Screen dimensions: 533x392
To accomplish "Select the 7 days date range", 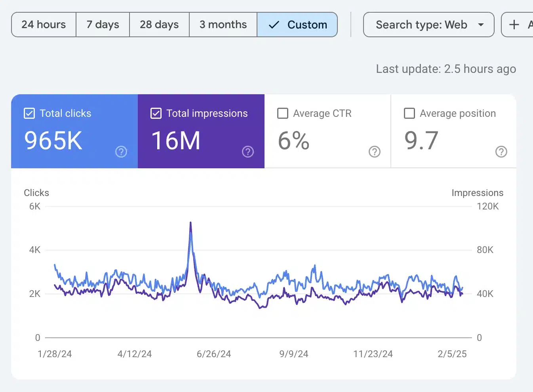I will [103, 25].
